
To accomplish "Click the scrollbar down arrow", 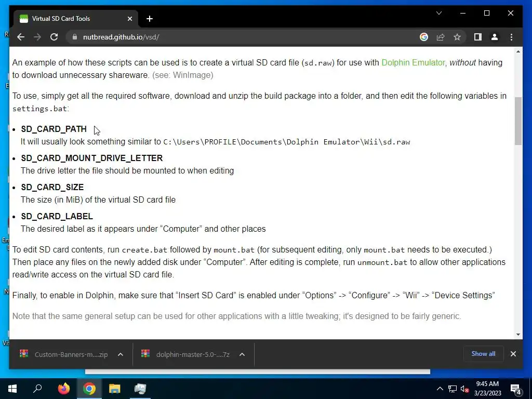I will pos(518,335).
